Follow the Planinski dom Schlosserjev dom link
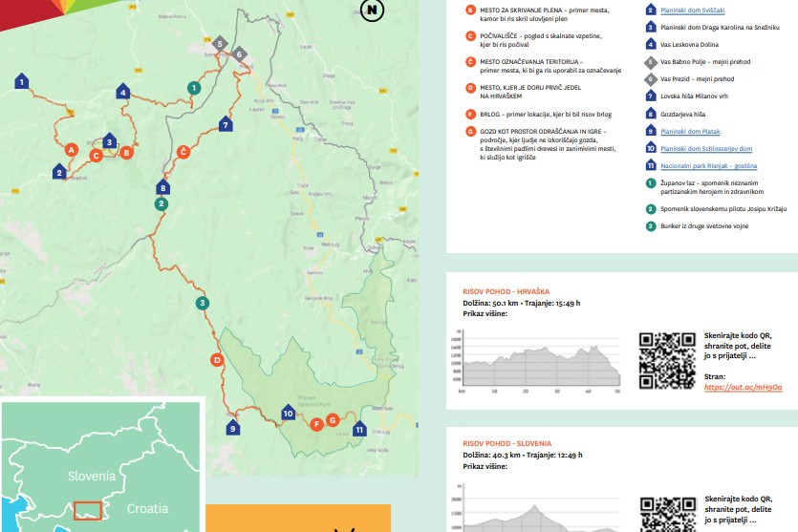798x532 pixels. [x=705, y=148]
